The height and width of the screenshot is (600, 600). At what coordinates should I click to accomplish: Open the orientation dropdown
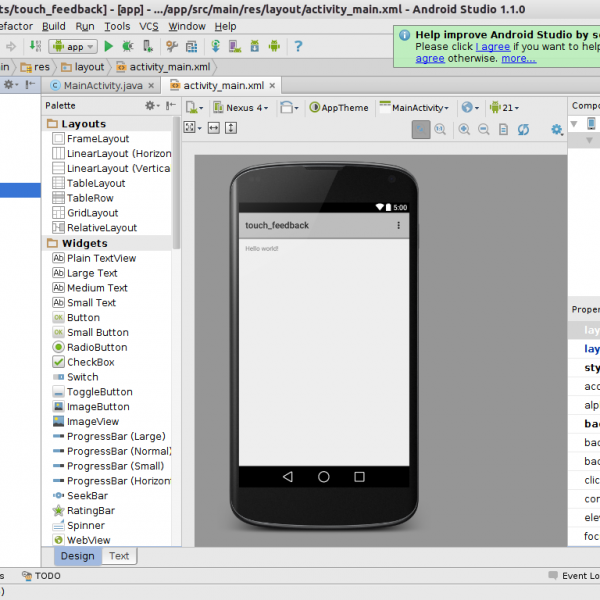pos(289,108)
